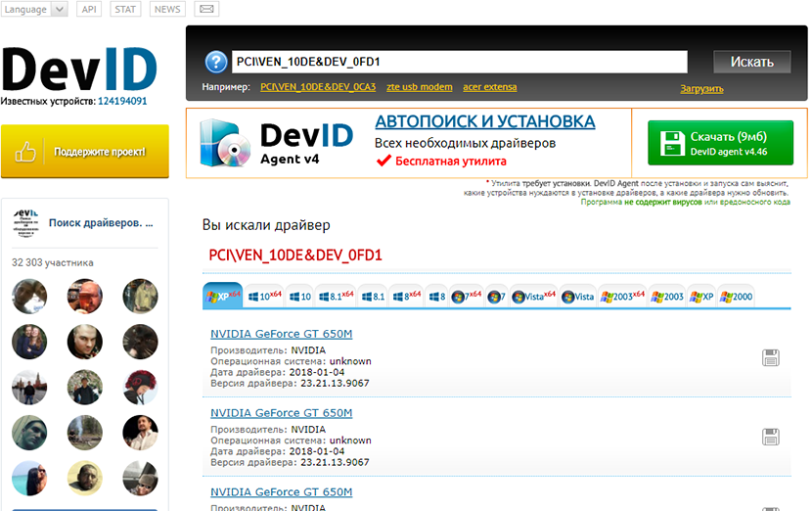Click the Загрузить link

click(701, 89)
